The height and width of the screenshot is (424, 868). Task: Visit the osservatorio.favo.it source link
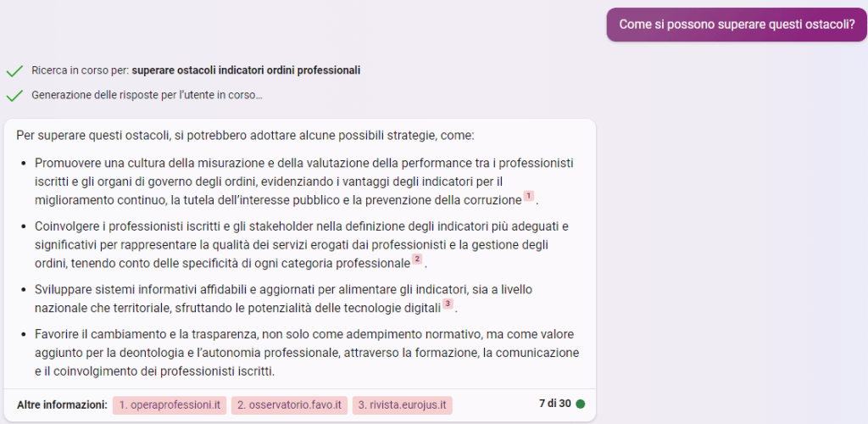tap(289, 405)
